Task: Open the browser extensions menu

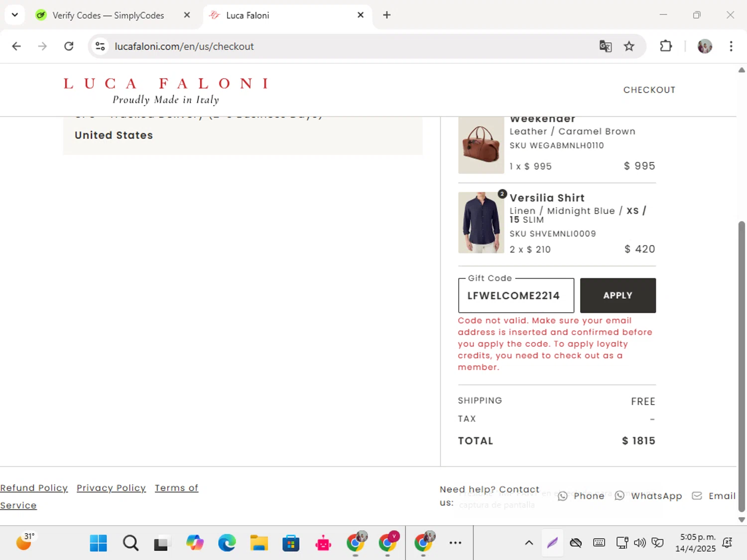Action: pos(666,46)
